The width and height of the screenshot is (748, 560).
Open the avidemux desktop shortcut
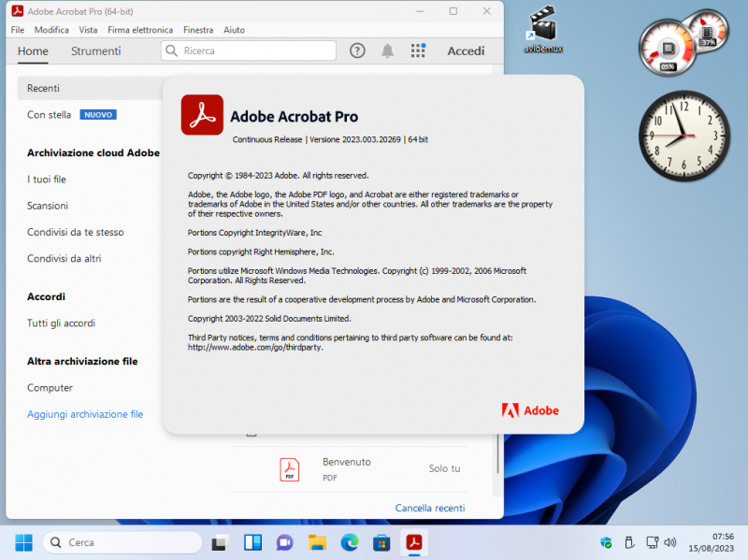click(x=543, y=29)
